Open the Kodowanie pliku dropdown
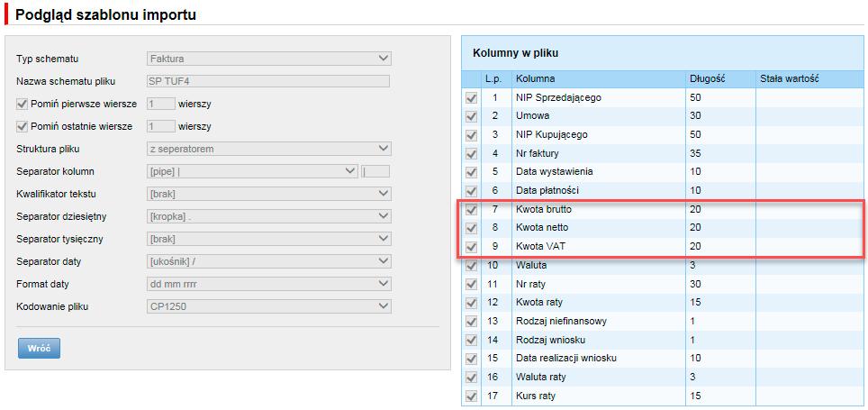 click(x=268, y=306)
